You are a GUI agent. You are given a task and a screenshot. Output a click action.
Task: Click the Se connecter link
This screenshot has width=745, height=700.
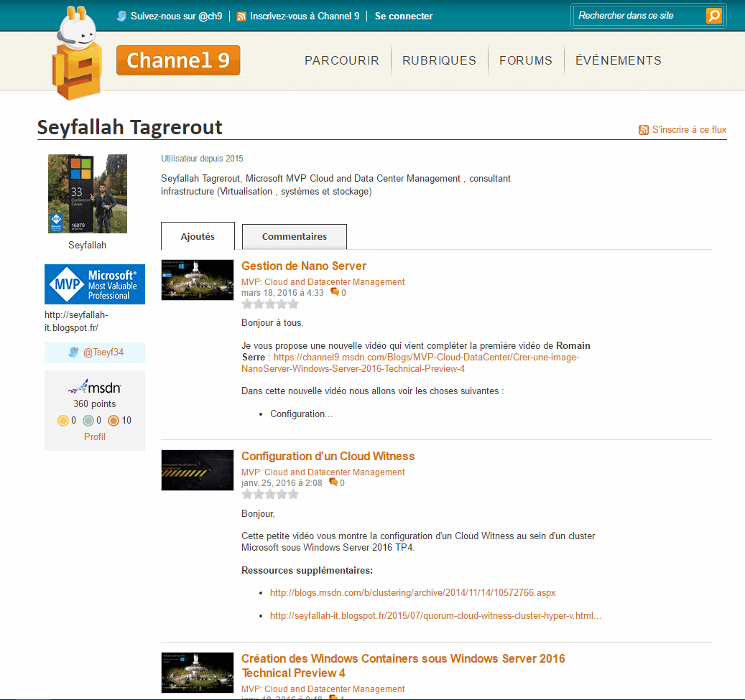(403, 15)
